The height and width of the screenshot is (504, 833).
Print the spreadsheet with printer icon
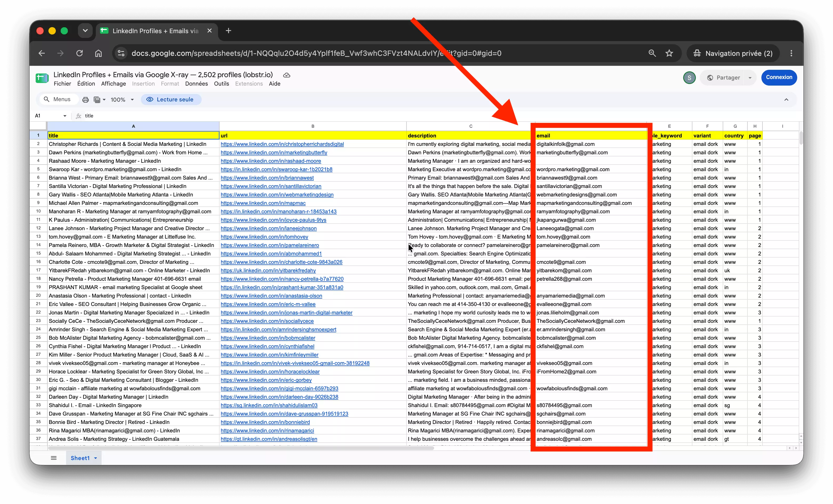coord(86,100)
